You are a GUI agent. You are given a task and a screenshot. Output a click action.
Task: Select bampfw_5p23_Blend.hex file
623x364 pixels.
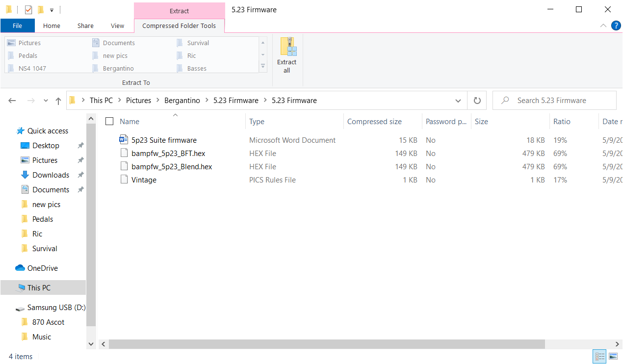click(172, 167)
